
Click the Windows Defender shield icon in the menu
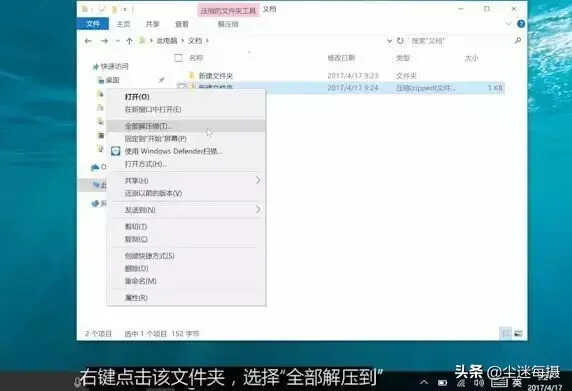[x=116, y=151]
